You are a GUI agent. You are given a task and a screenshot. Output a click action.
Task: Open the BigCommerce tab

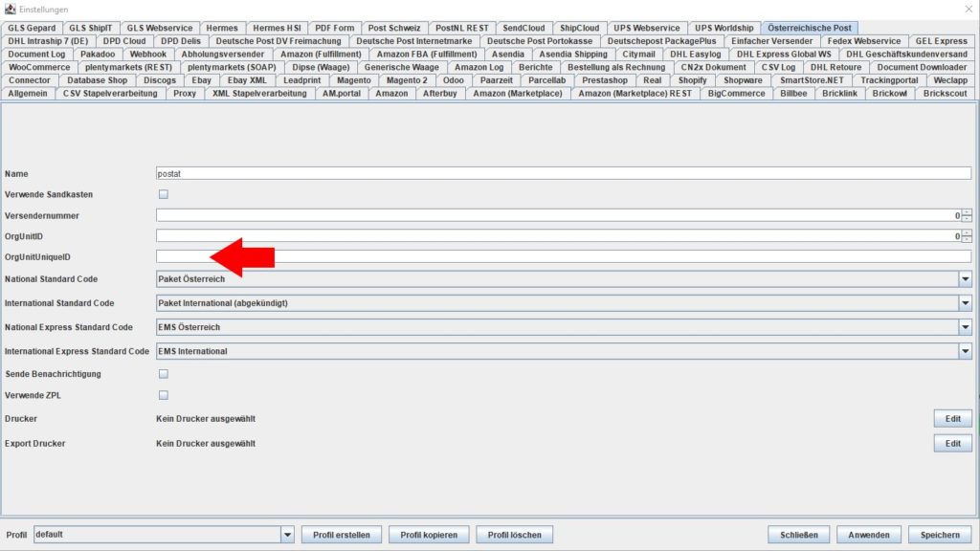(x=736, y=94)
